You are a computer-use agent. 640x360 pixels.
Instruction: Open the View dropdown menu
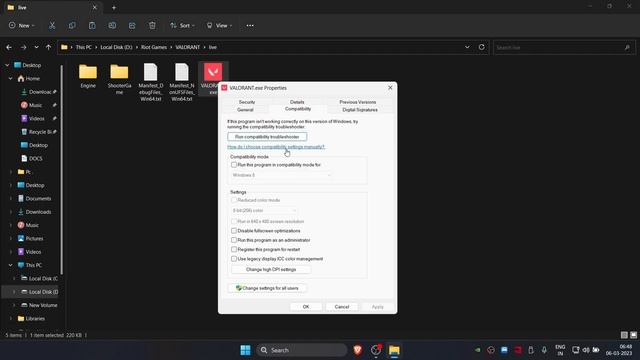click(x=219, y=25)
